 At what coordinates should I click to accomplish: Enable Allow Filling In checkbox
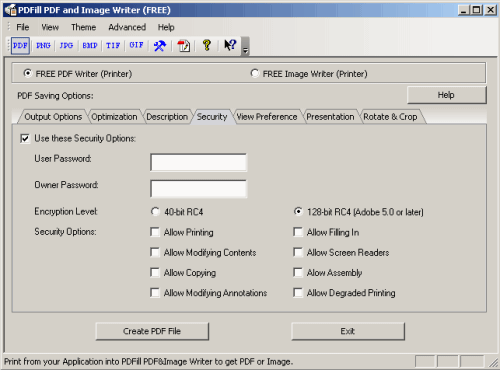[x=298, y=232]
